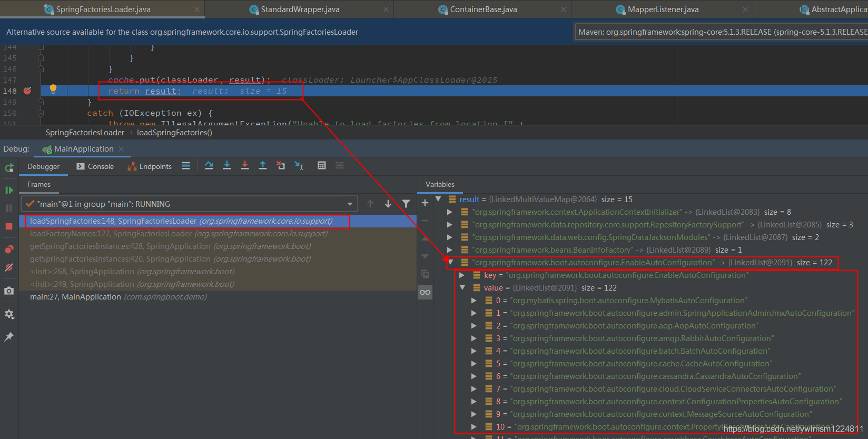Toggle breakpoint on line 148

coord(27,91)
